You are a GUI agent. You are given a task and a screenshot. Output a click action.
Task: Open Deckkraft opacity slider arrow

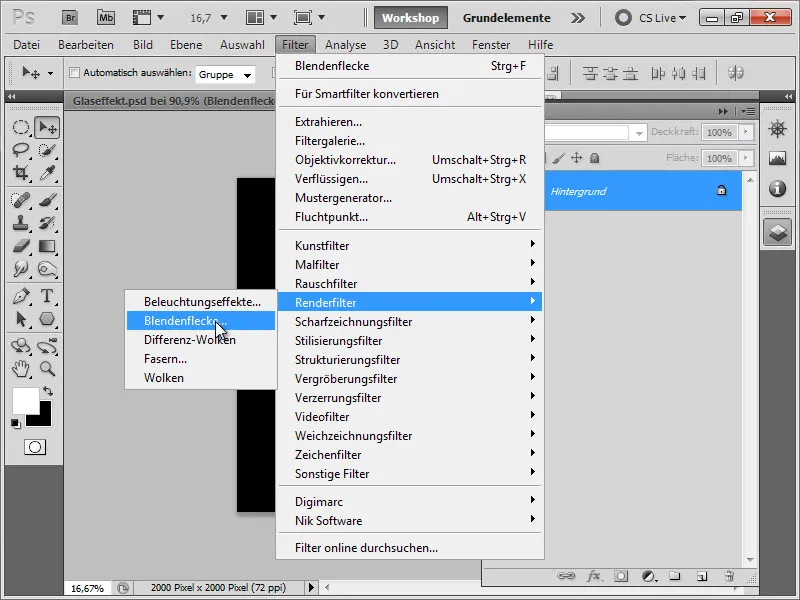coord(745,132)
